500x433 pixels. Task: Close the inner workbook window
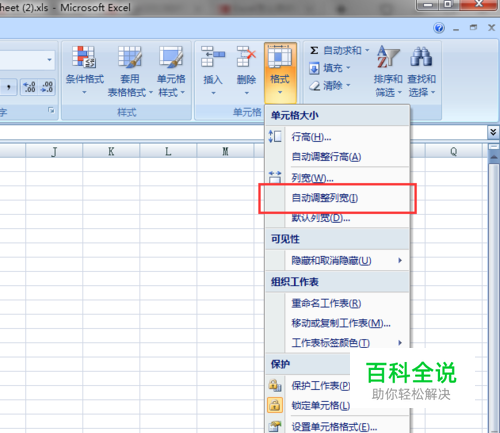491,28
